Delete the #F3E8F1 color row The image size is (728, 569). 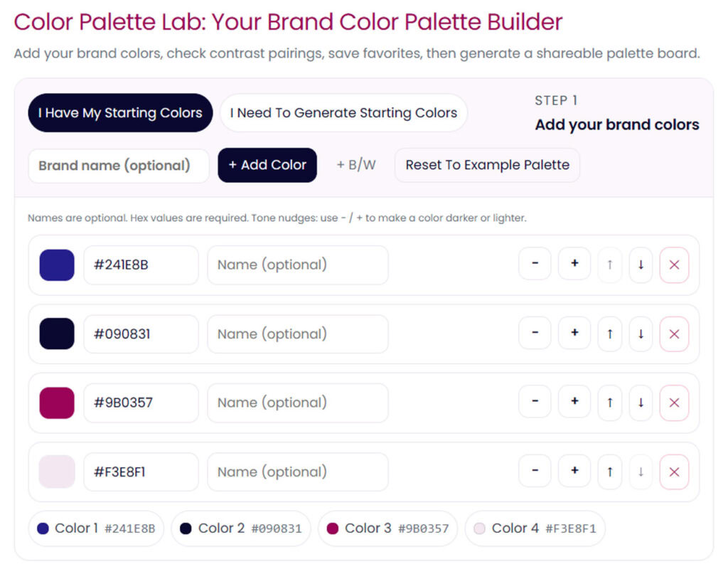[674, 471]
